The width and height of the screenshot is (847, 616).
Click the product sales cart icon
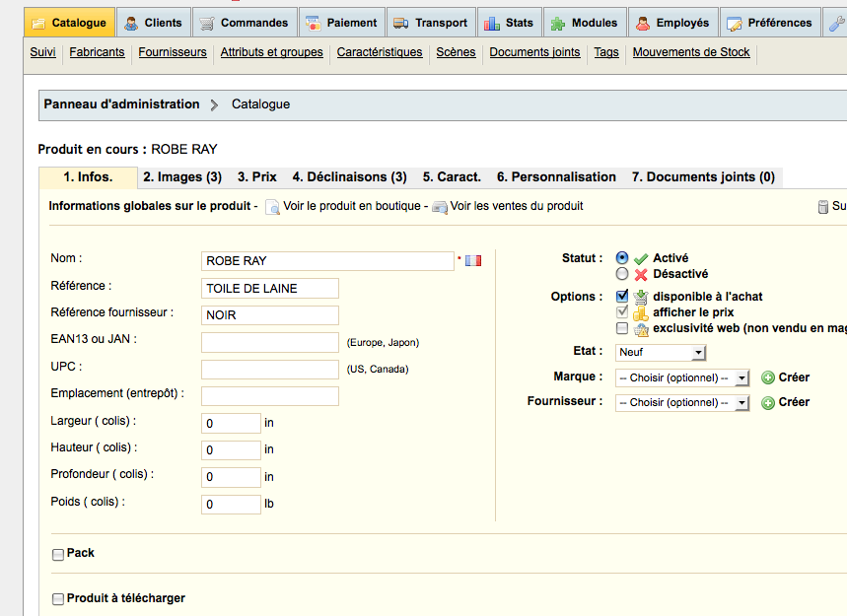coord(440,207)
